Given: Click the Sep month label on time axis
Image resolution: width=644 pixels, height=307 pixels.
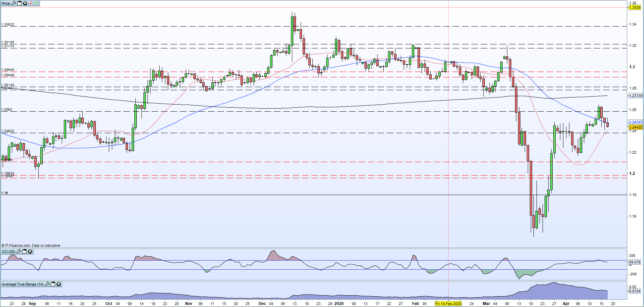Looking at the screenshot, I should 33,304.
